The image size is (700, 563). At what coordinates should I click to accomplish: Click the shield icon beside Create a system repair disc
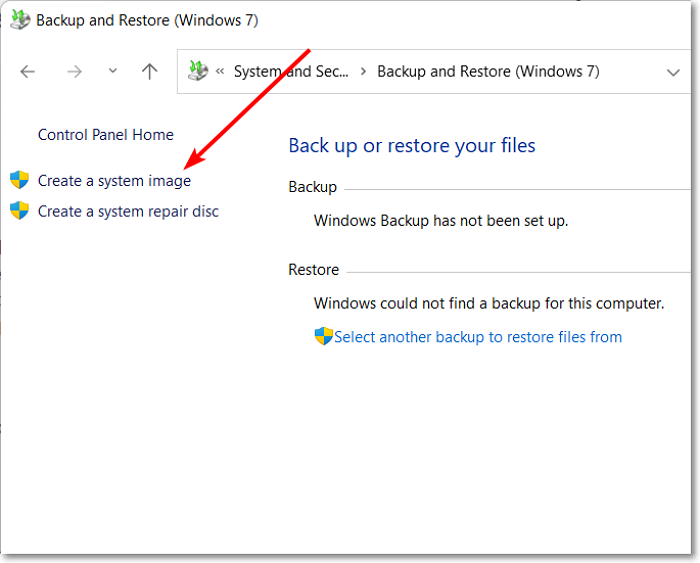tap(19, 210)
